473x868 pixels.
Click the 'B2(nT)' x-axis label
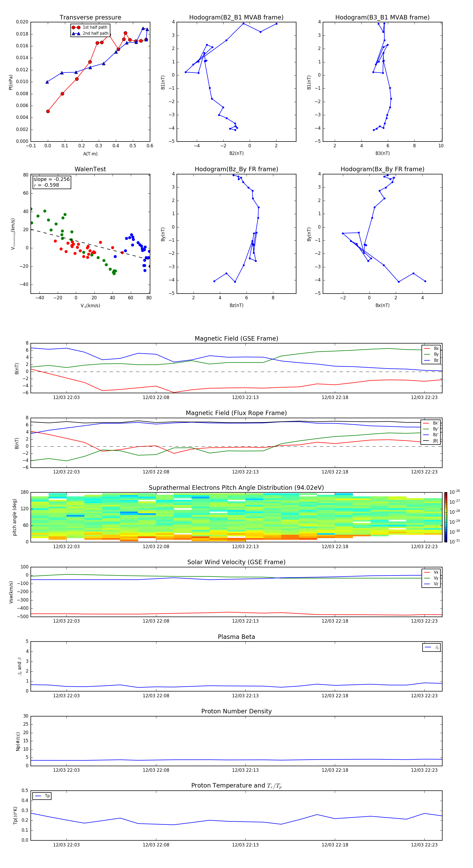click(x=236, y=153)
